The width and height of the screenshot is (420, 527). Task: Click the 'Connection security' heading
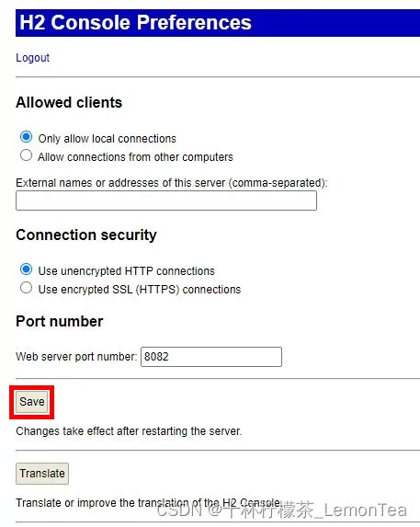tap(86, 235)
